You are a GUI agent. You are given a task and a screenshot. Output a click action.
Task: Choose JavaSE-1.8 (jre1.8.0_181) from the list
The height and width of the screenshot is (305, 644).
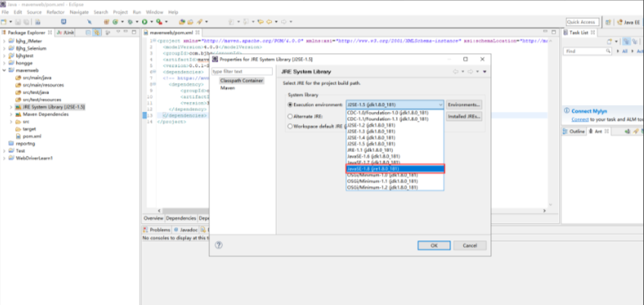[x=395, y=169]
